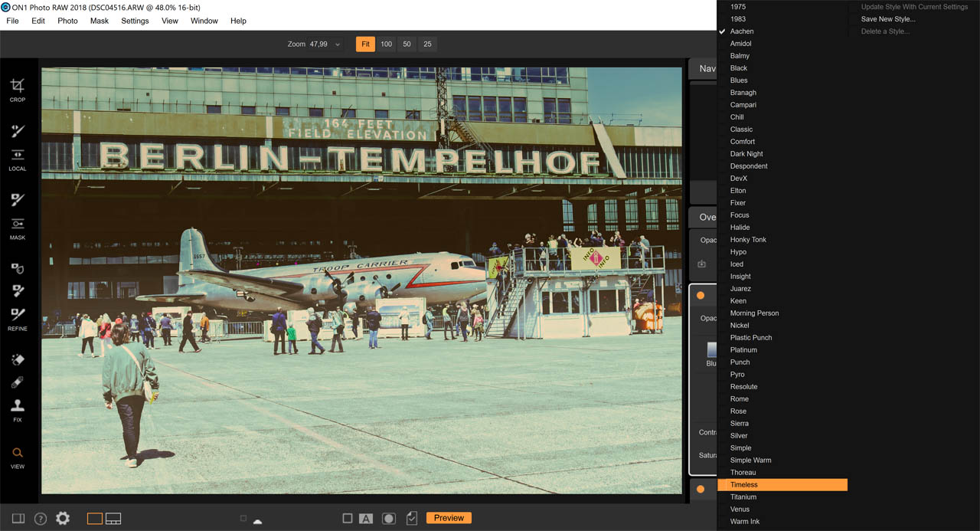Toggle the lower orange filter enable dot
Viewport: 980px width, 531px height.
(701, 489)
